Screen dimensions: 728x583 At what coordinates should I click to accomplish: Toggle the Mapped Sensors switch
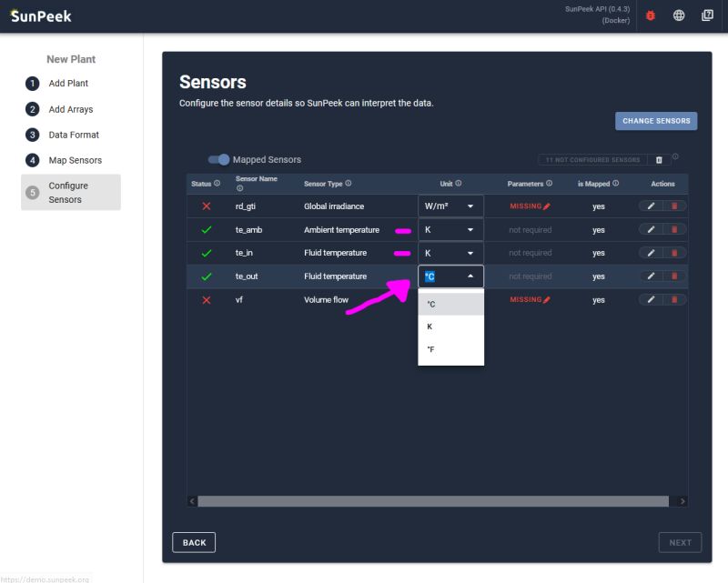click(x=218, y=160)
